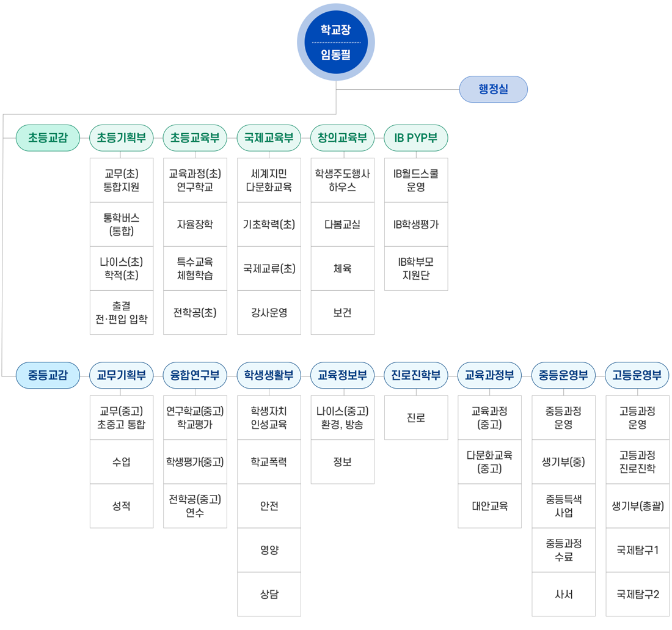Viewport: 672px width, 630px height.
Task: Click the 사서 cell under 중등운영부
Action: 563,594
